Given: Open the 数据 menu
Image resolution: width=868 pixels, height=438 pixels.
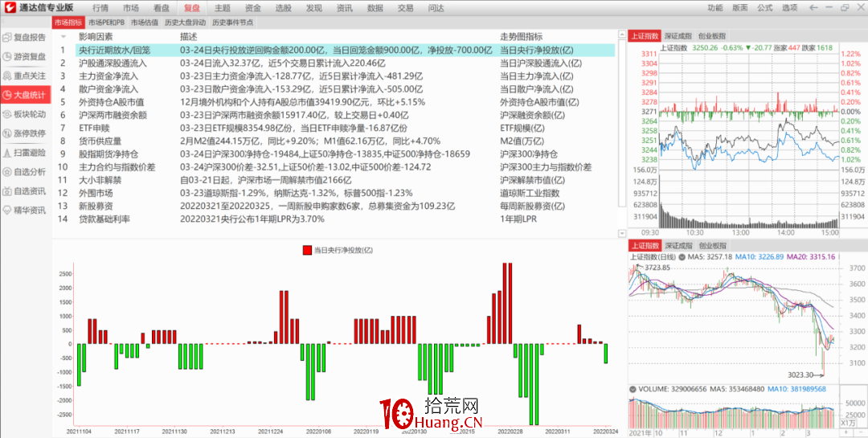Looking at the screenshot, I should click(375, 8).
